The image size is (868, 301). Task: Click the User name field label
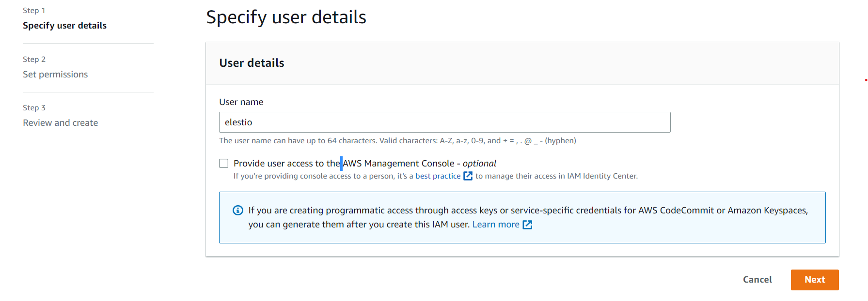[241, 102]
